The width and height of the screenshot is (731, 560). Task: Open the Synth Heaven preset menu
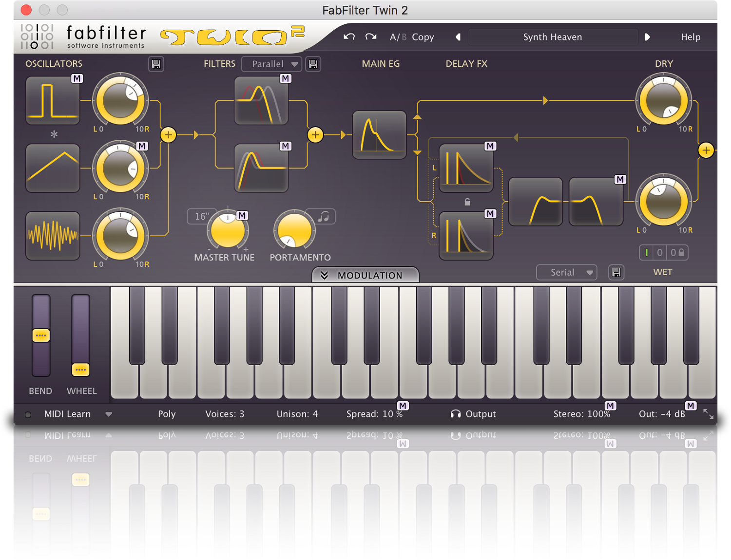(x=553, y=37)
